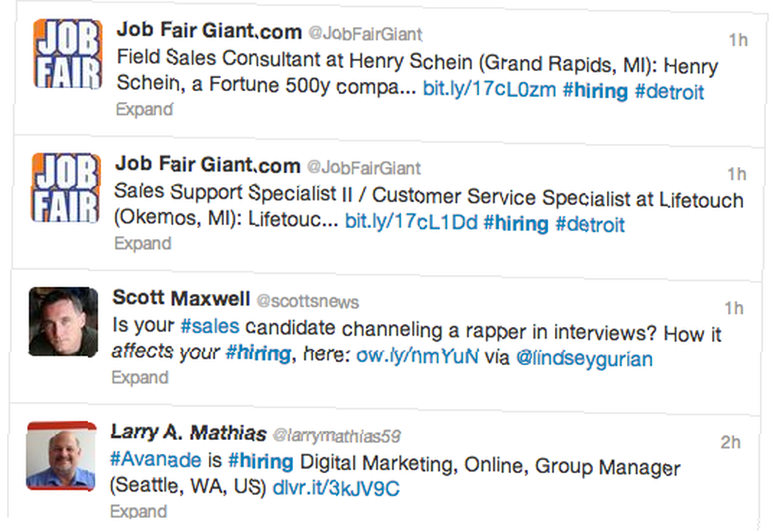Expand the Lifetouch Okemos tweet
Screen dimensions: 773x532
pos(143,243)
